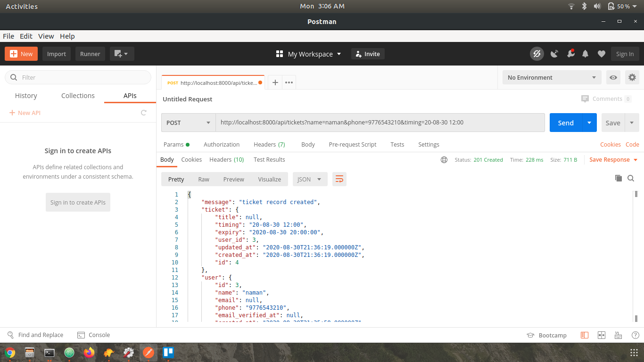Image resolution: width=644 pixels, height=362 pixels.
Task: Click the network globe icon near Status
Action: 444,160
